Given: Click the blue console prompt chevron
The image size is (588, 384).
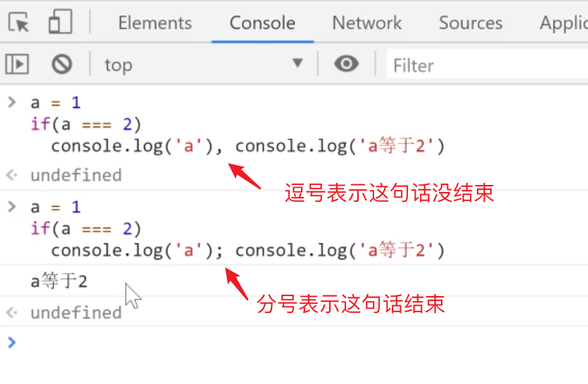Looking at the screenshot, I should (x=12, y=342).
